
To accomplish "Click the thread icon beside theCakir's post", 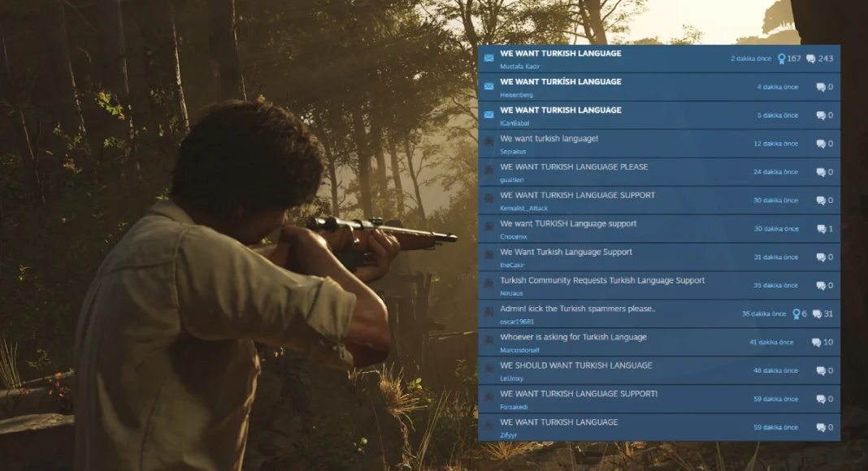I will (488, 255).
